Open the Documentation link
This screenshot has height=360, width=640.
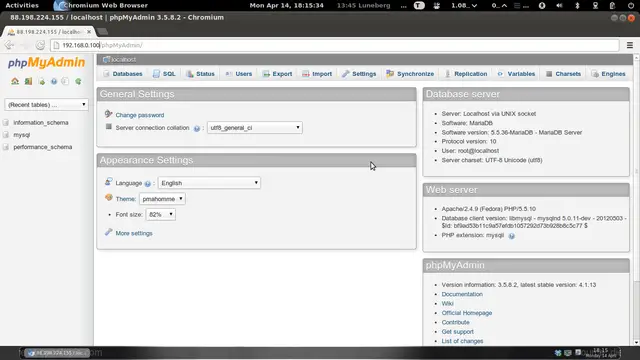tap(462, 294)
